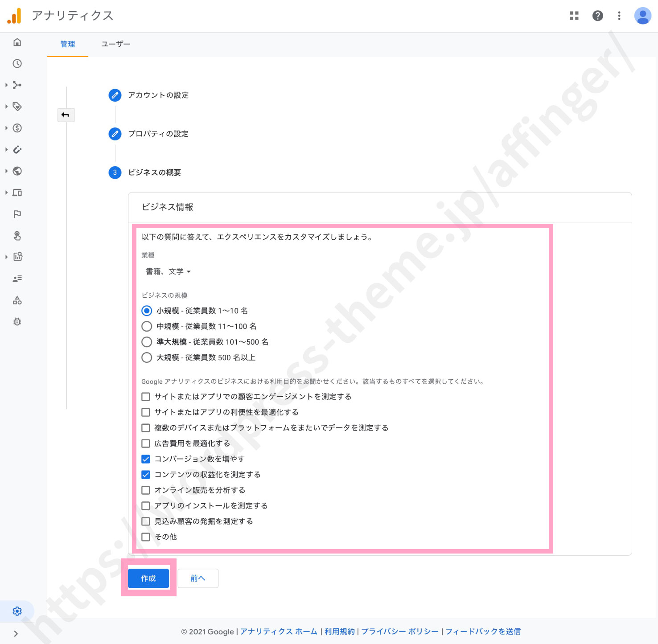Open the Realtime clock icon in sidebar
This screenshot has width=658, height=644.
17,64
